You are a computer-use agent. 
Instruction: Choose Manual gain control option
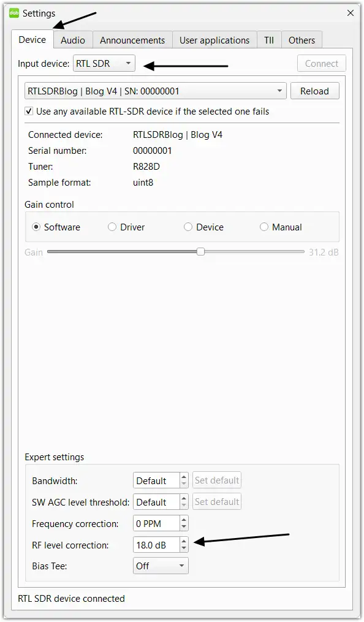[264, 227]
